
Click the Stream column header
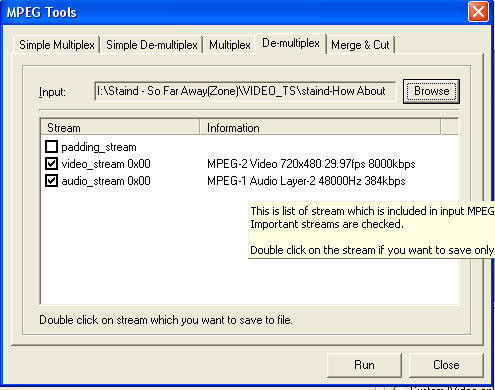coord(120,128)
